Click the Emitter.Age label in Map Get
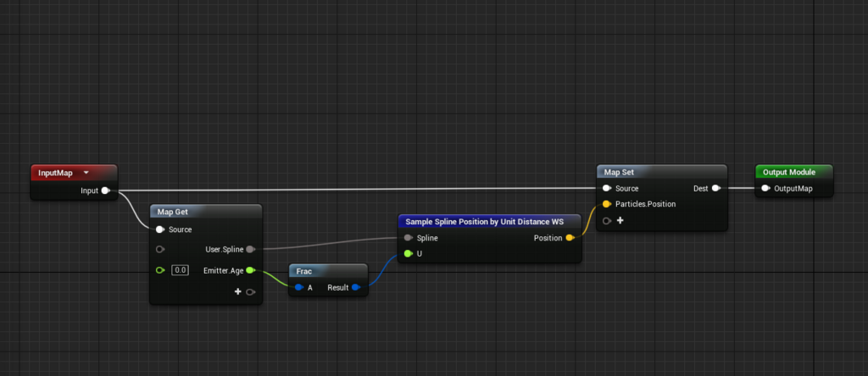Screen dimensions: 868x376 [x=223, y=270]
